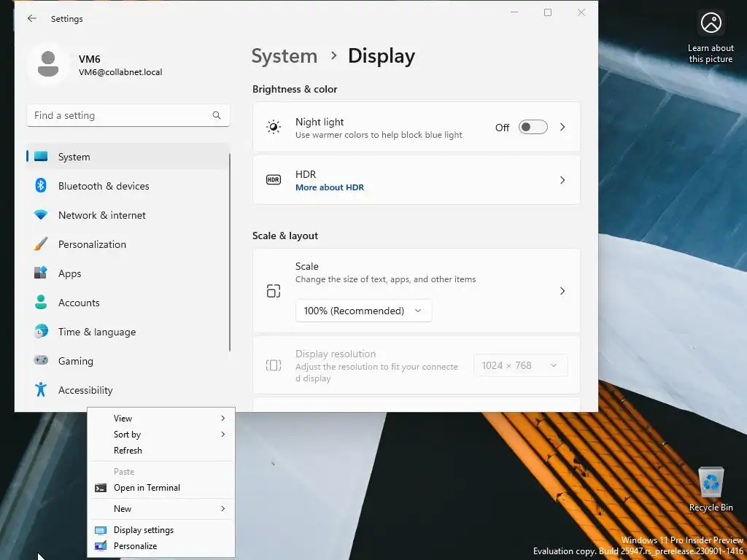Click the search magnifier icon

(216, 115)
